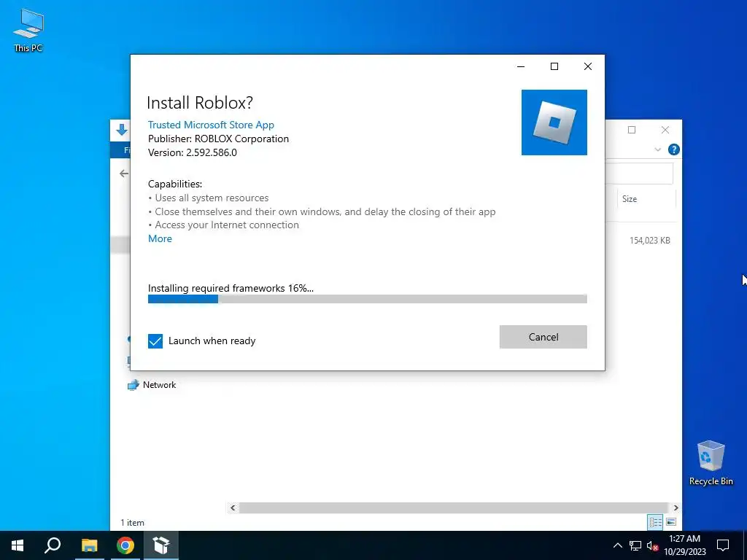Image resolution: width=747 pixels, height=560 pixels.
Task: Switch to large icons view in Explorer
Action: [x=671, y=522]
